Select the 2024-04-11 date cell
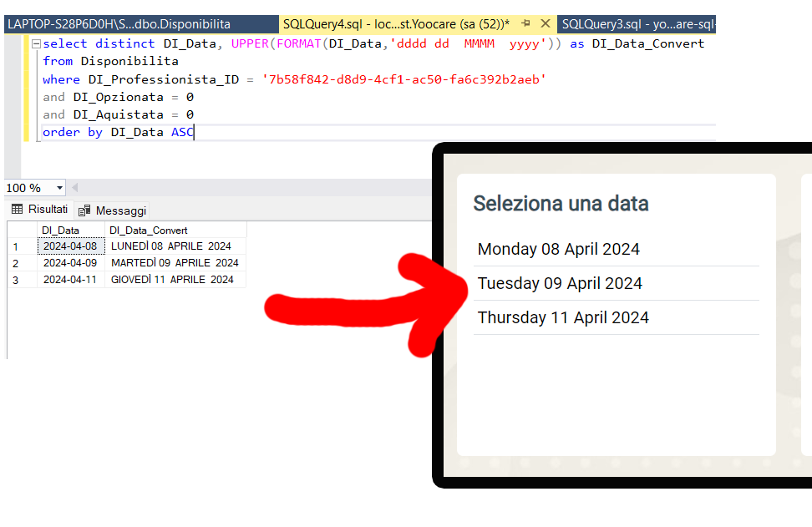Viewport: 812px width, 527px height. tap(70, 279)
